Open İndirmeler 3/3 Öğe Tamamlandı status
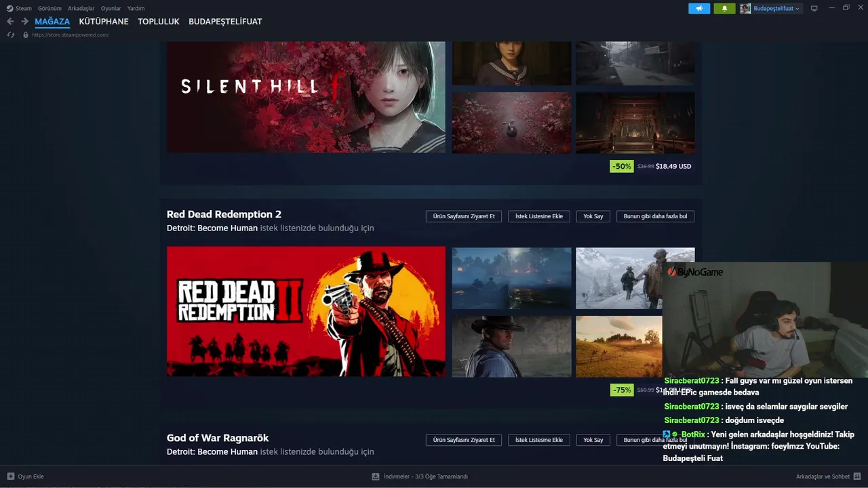This screenshot has width=868, height=488. coord(426,476)
